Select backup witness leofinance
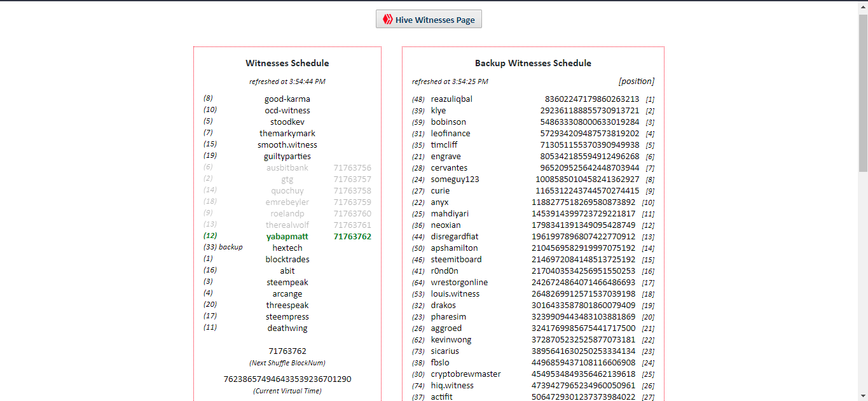The width and height of the screenshot is (868, 401). click(451, 133)
